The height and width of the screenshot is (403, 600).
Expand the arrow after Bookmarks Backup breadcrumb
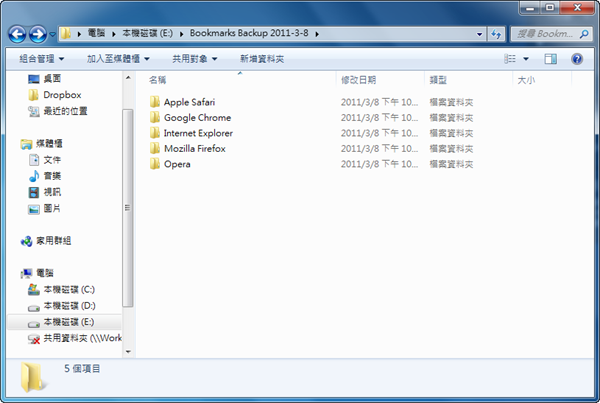[317, 34]
